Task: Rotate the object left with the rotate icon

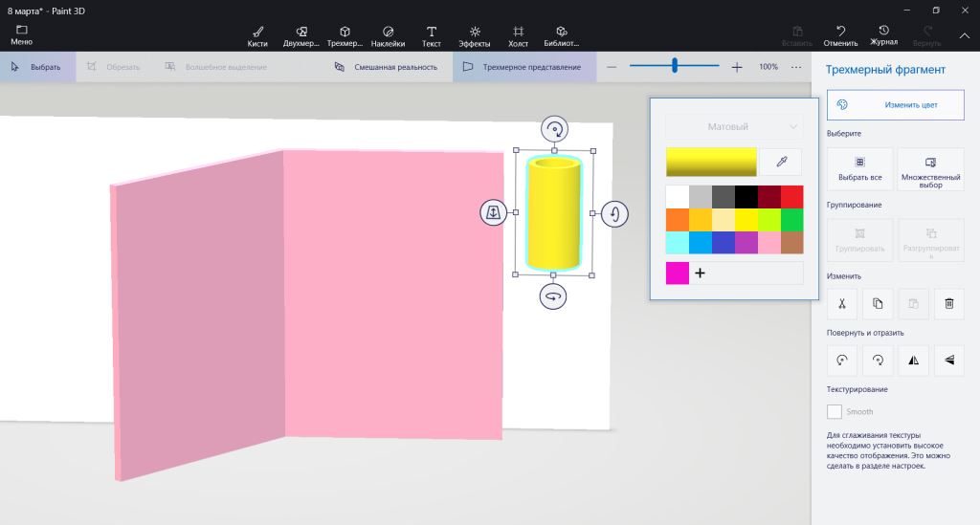Action: 841,361
